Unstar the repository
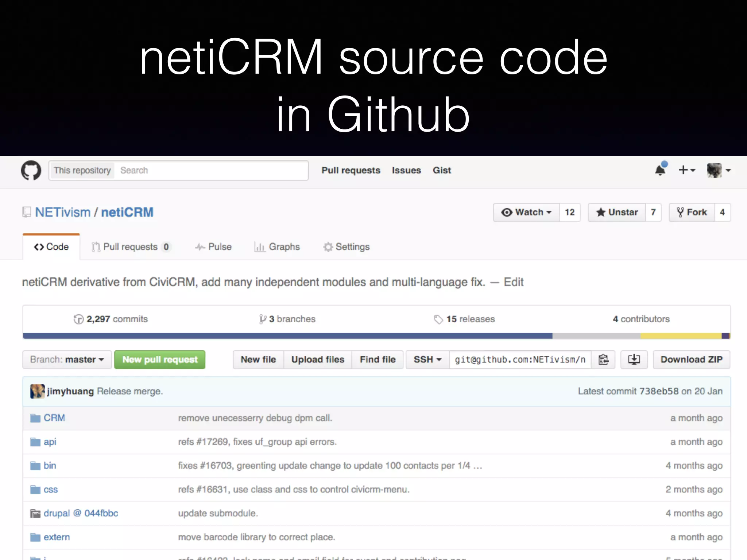747x560 pixels. click(617, 212)
